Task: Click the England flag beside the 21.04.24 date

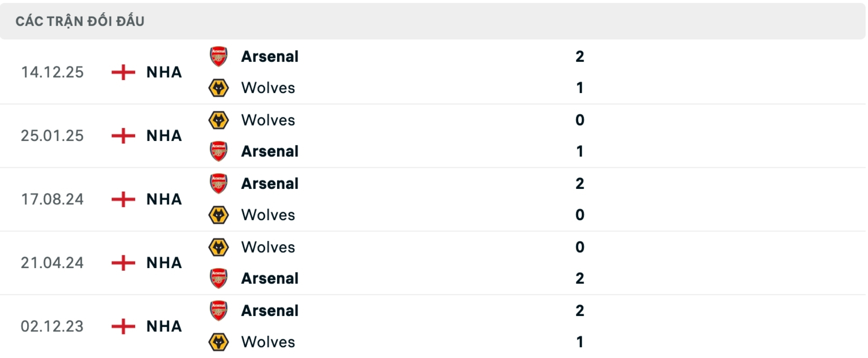Action: pyautogui.click(x=122, y=263)
